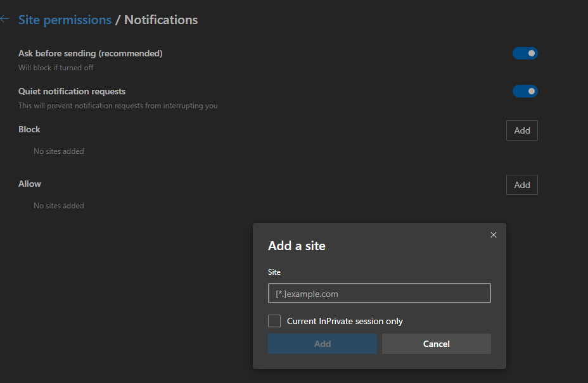Turn off Quiet notification requests
This screenshot has width=588, height=383.
(525, 91)
